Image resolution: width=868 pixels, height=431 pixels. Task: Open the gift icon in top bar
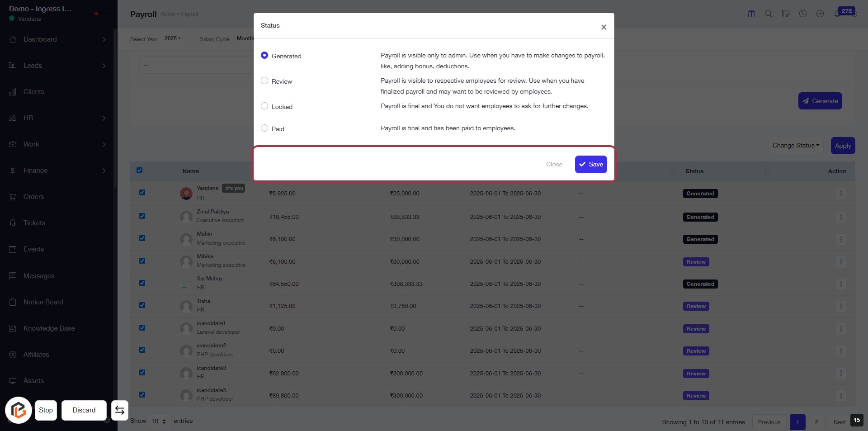pos(751,14)
